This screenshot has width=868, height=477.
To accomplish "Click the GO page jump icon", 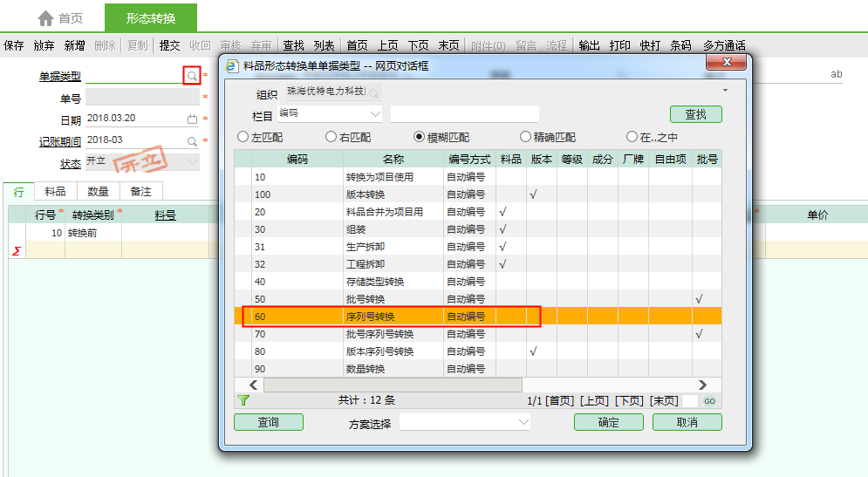I will tap(709, 400).
